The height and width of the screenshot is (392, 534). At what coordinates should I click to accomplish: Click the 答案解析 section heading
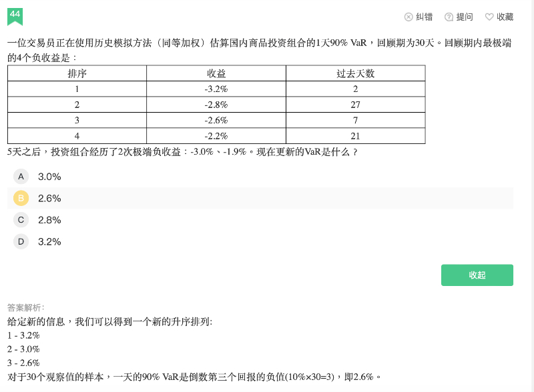pyautogui.click(x=25, y=307)
